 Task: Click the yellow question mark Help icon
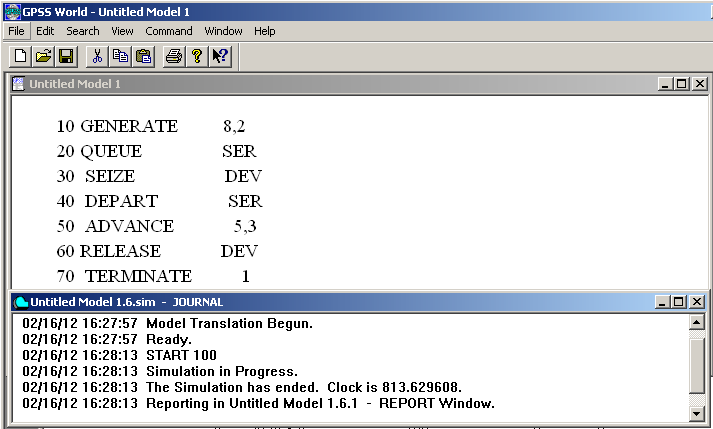point(197,56)
